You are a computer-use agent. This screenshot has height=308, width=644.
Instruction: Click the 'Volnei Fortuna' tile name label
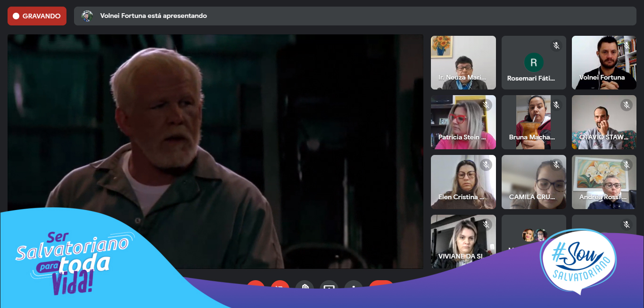coord(602,77)
